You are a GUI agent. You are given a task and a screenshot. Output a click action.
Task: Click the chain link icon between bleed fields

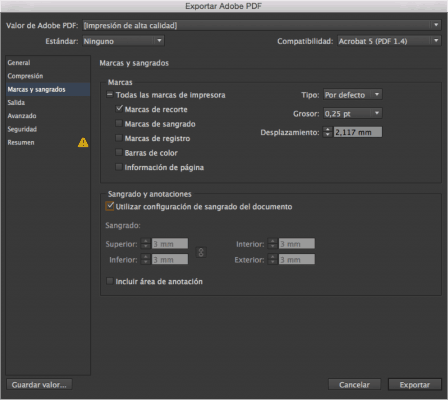tap(201, 252)
